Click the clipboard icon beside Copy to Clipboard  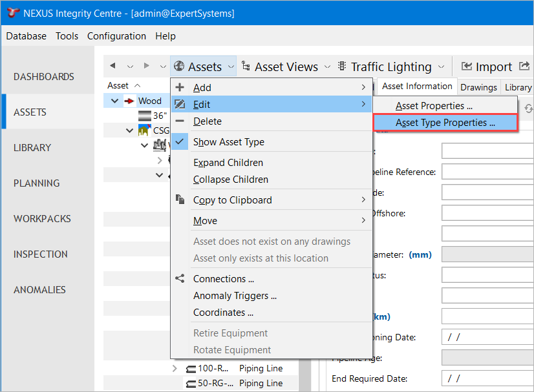(x=180, y=200)
